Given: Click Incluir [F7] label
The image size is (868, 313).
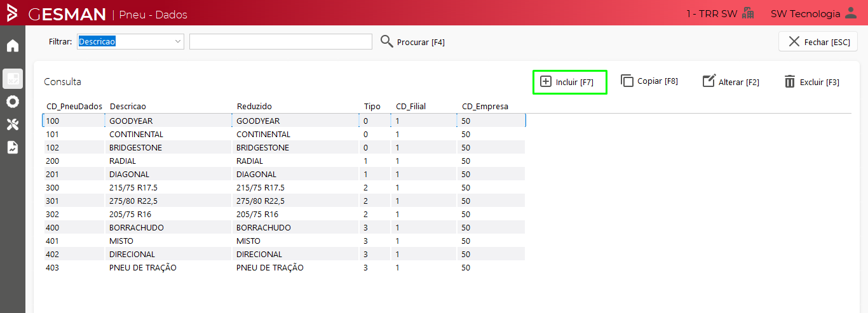Looking at the screenshot, I should pyautogui.click(x=574, y=83).
